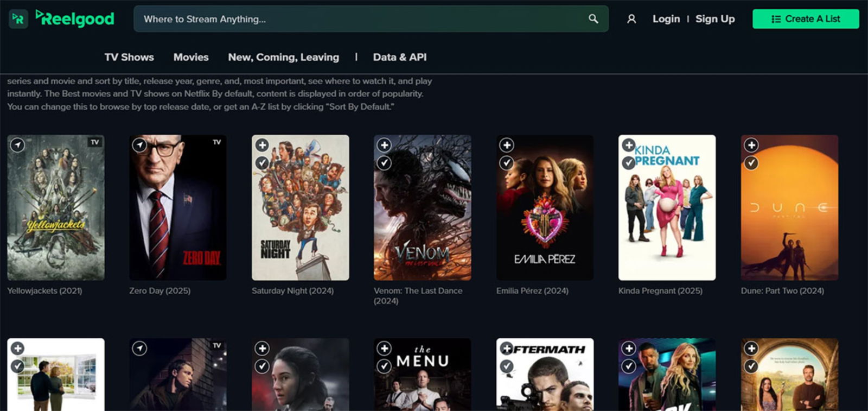Open the Data & API menu
This screenshot has width=868, height=411.
pyautogui.click(x=400, y=57)
